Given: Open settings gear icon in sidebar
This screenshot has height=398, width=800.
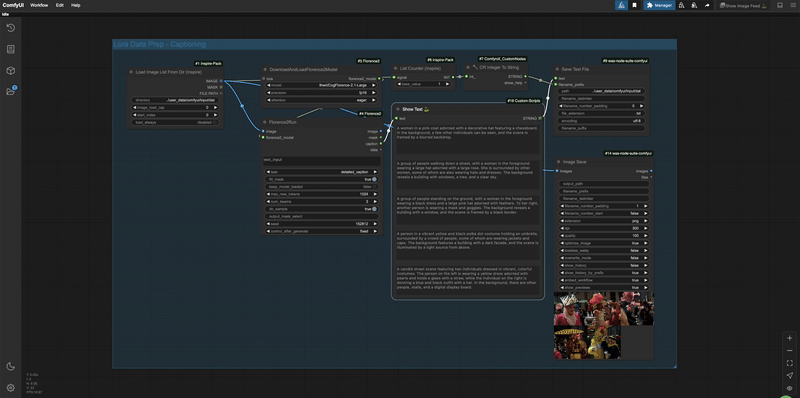Looking at the screenshot, I should [11, 388].
